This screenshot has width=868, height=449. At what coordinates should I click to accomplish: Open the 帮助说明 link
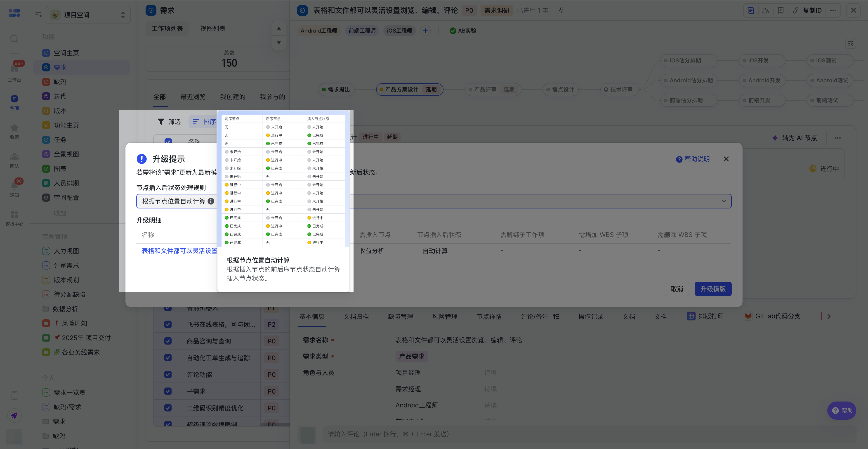[693, 159]
